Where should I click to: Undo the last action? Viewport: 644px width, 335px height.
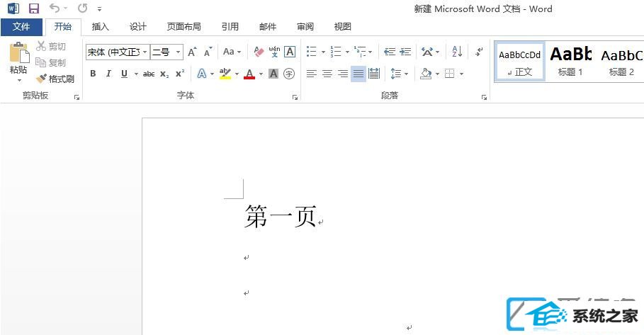tap(55, 8)
